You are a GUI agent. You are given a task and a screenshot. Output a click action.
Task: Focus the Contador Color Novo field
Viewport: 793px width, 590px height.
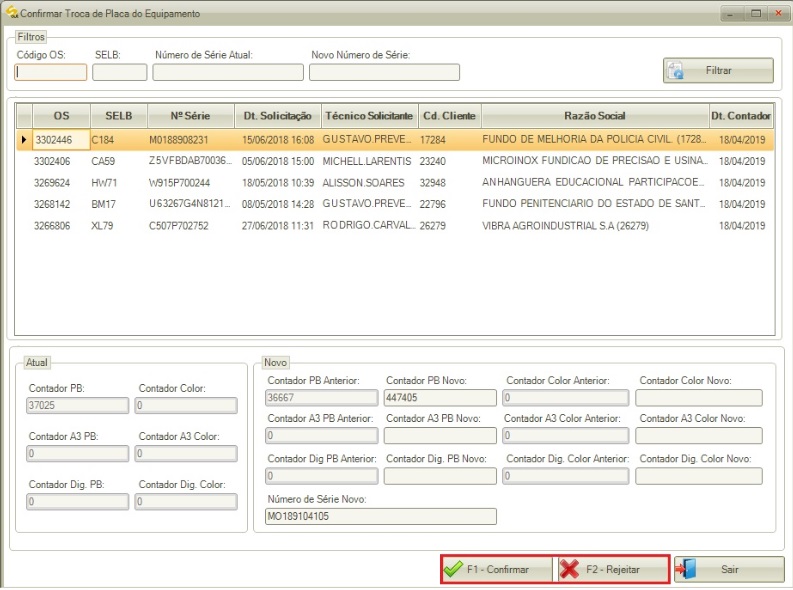click(699, 398)
